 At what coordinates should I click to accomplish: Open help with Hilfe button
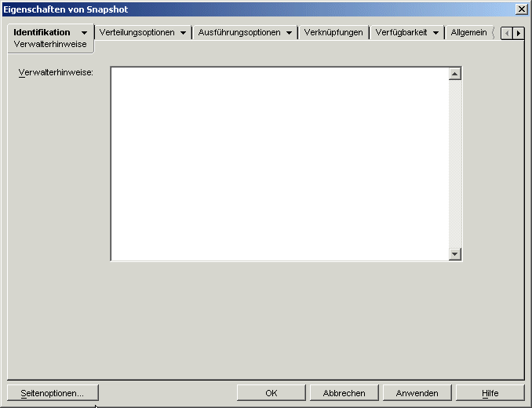coord(490,393)
